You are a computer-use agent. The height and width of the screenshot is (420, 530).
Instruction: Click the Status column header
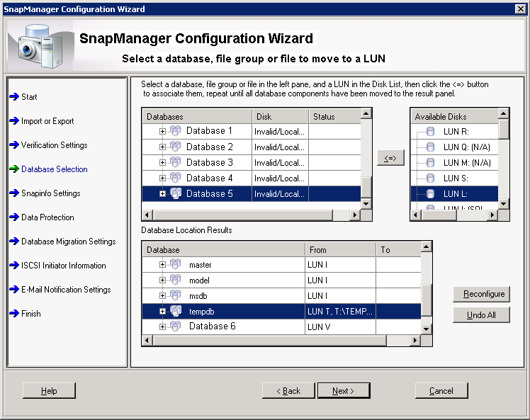pyautogui.click(x=335, y=117)
